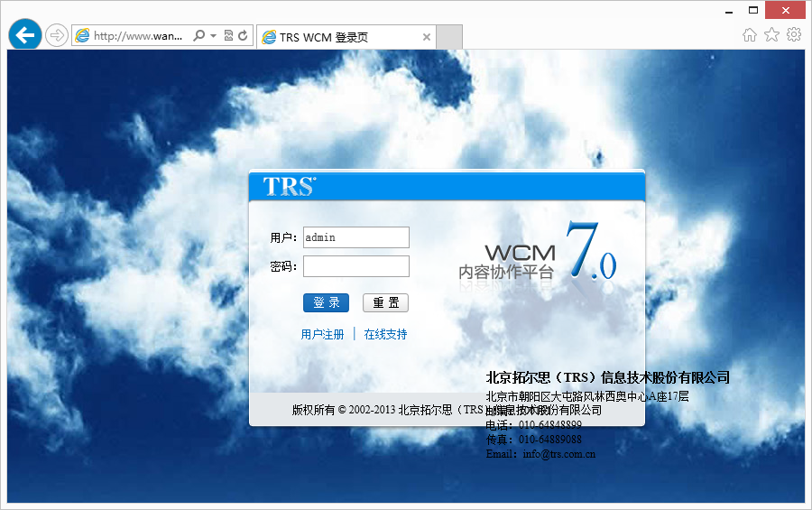Go back with the browser back arrow
812x510 pixels.
point(25,35)
